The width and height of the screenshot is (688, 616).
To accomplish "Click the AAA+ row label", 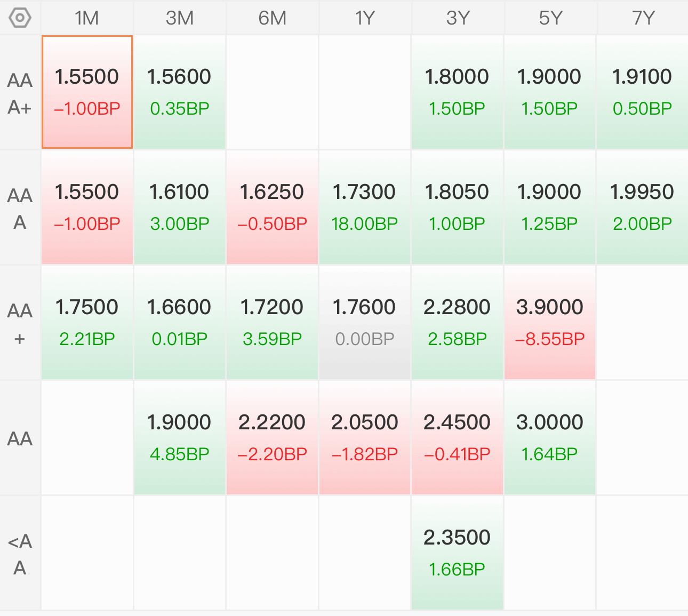I will (20, 93).
